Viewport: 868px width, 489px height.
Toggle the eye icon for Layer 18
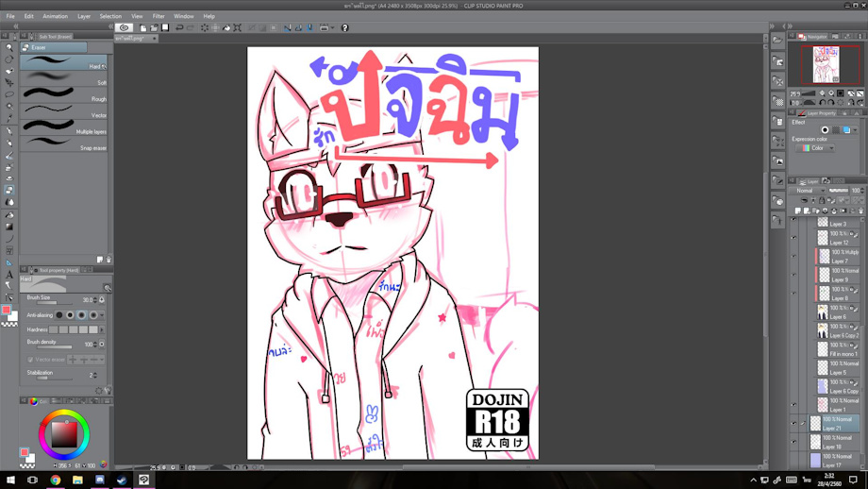coord(793,442)
